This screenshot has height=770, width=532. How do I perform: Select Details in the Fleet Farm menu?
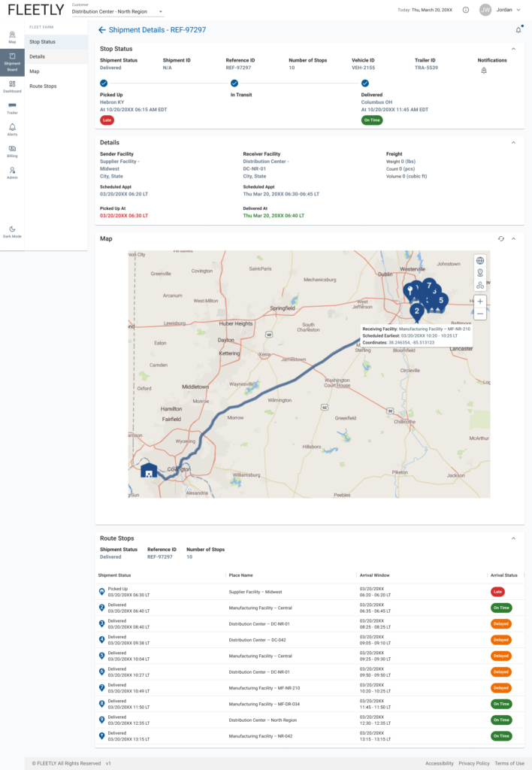38,56
